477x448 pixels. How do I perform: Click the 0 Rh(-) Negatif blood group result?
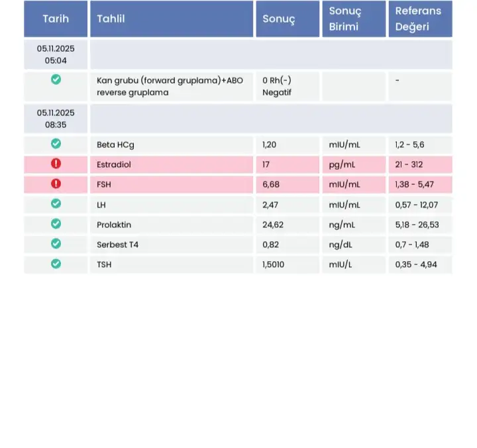pyautogui.click(x=277, y=86)
